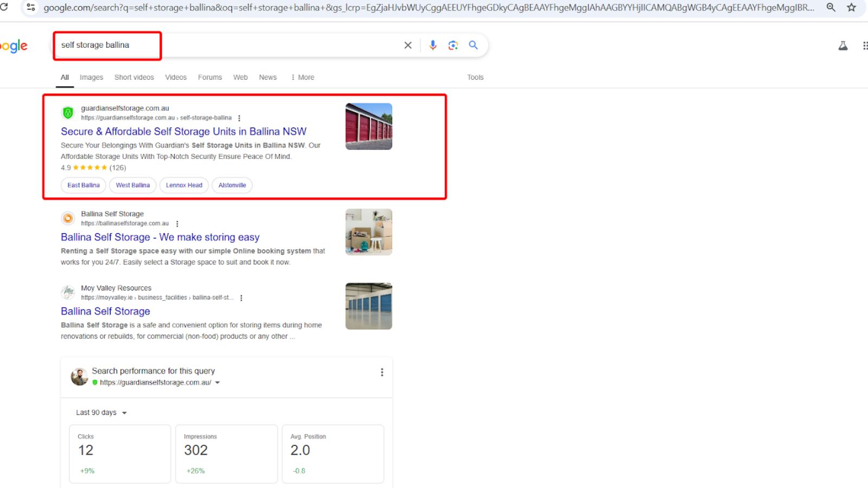Click the Impressions metric card showing 302
This screenshot has height=488, width=868.
pos(226,454)
